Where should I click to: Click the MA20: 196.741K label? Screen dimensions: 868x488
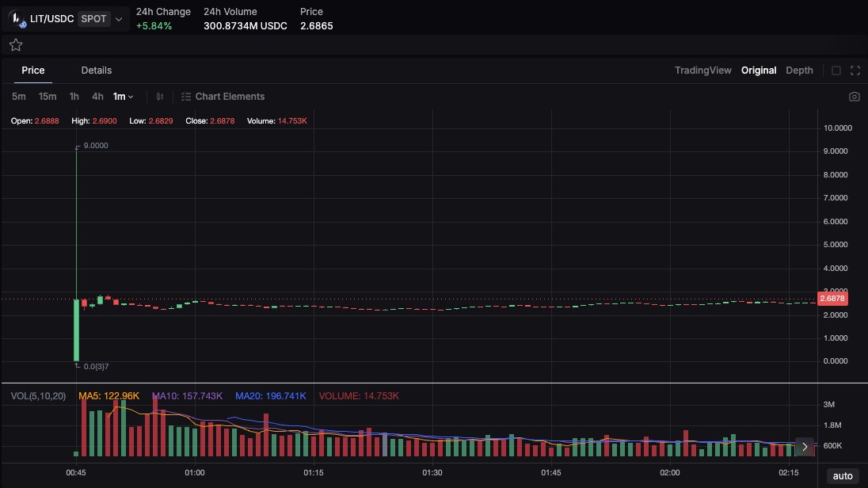(x=271, y=396)
